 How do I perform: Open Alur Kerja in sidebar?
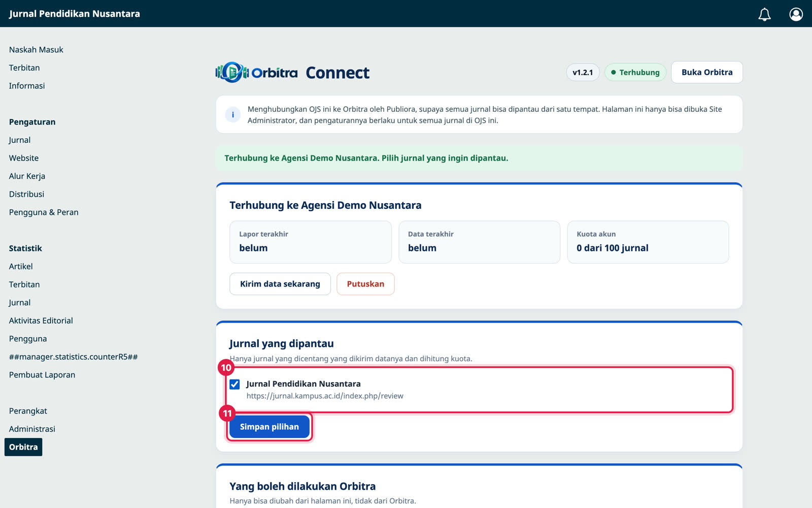27,176
